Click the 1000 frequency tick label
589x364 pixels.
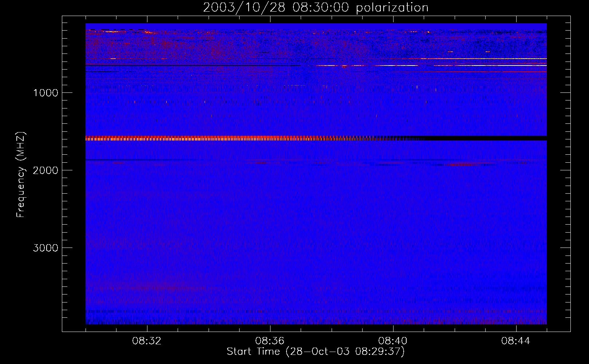click(46, 93)
